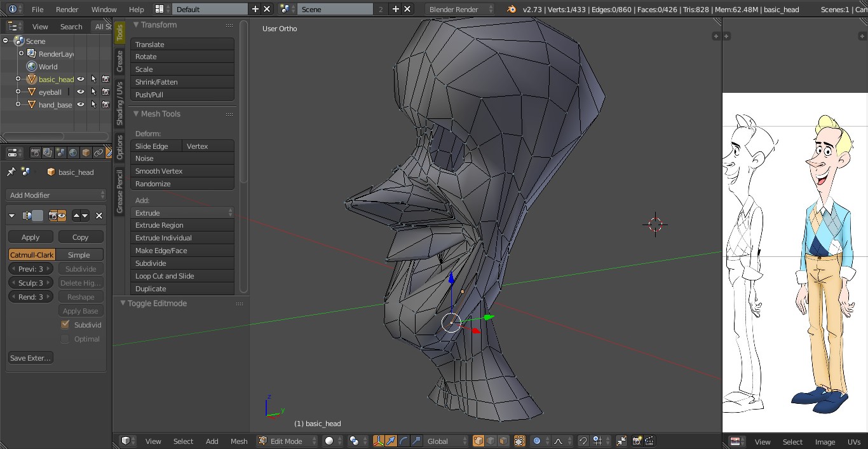This screenshot has width=868, height=449.
Task: Switch to face select mode cube icon
Action: [503, 441]
